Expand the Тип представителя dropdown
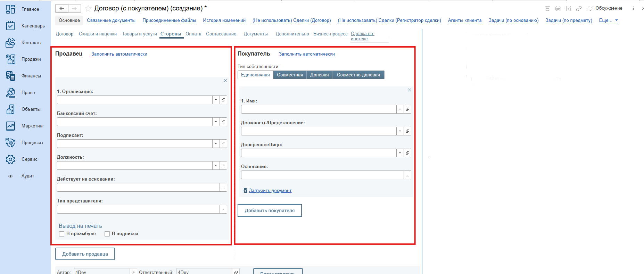 tap(223, 209)
